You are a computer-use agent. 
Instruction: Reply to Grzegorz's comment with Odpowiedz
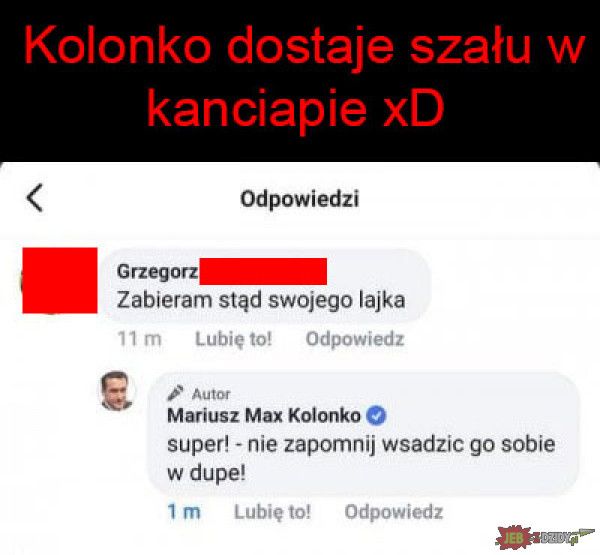click(355, 339)
